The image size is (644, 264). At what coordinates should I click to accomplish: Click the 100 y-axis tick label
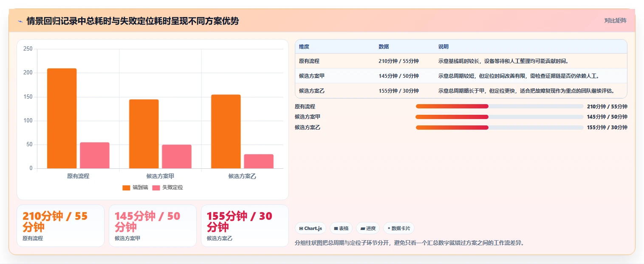28,121
